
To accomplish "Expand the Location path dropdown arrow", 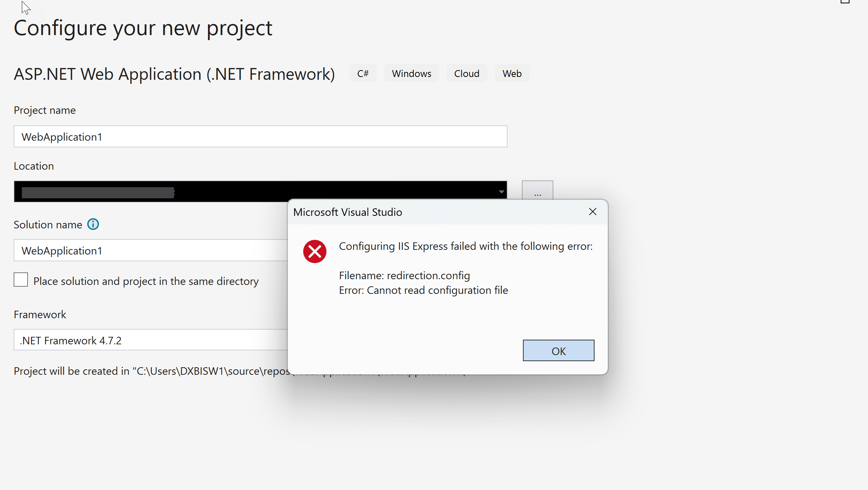I will (501, 192).
